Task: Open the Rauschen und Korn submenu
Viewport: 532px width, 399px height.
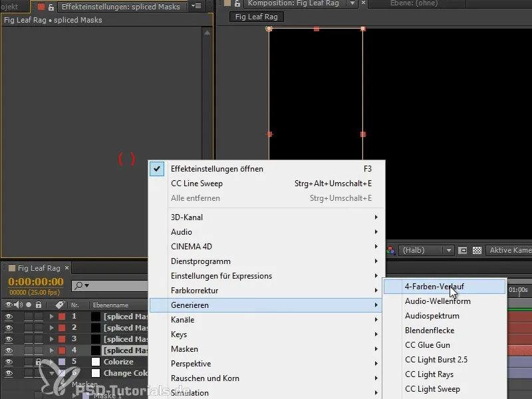Action: (x=267, y=378)
